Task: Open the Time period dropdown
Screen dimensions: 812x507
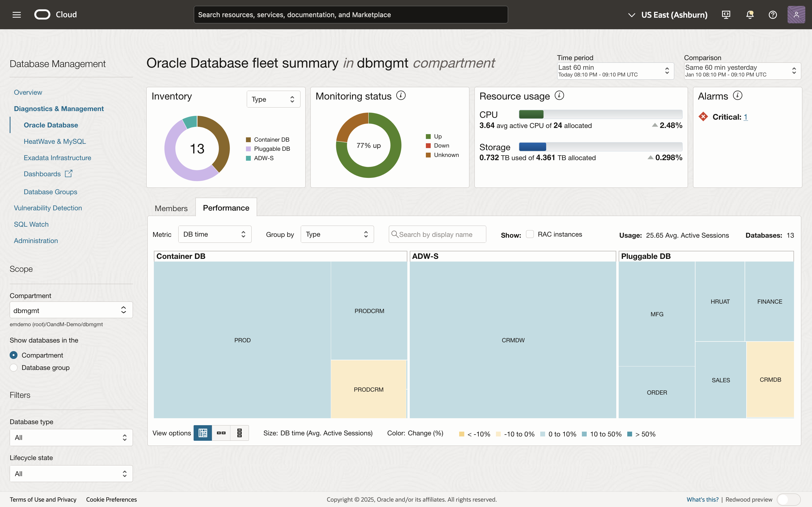Action: tap(615, 71)
